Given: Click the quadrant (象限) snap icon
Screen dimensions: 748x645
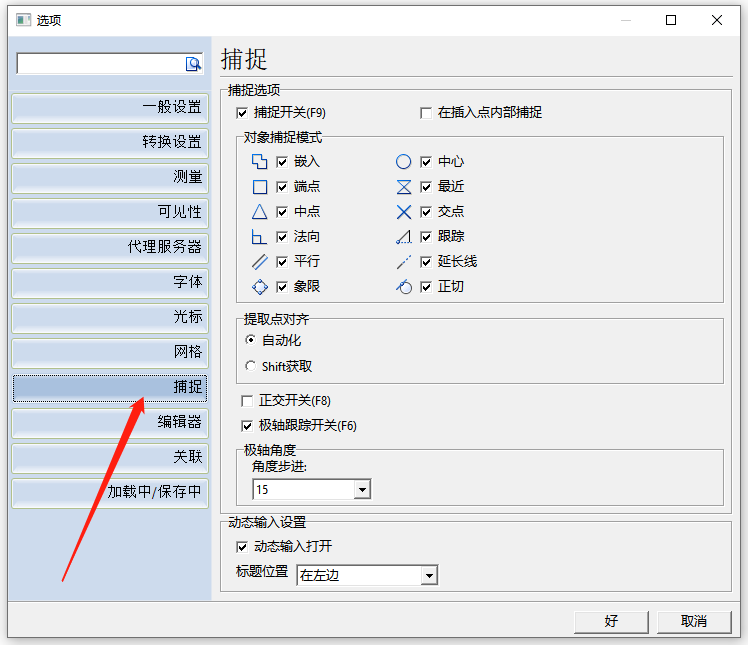Looking at the screenshot, I should click(x=260, y=287).
